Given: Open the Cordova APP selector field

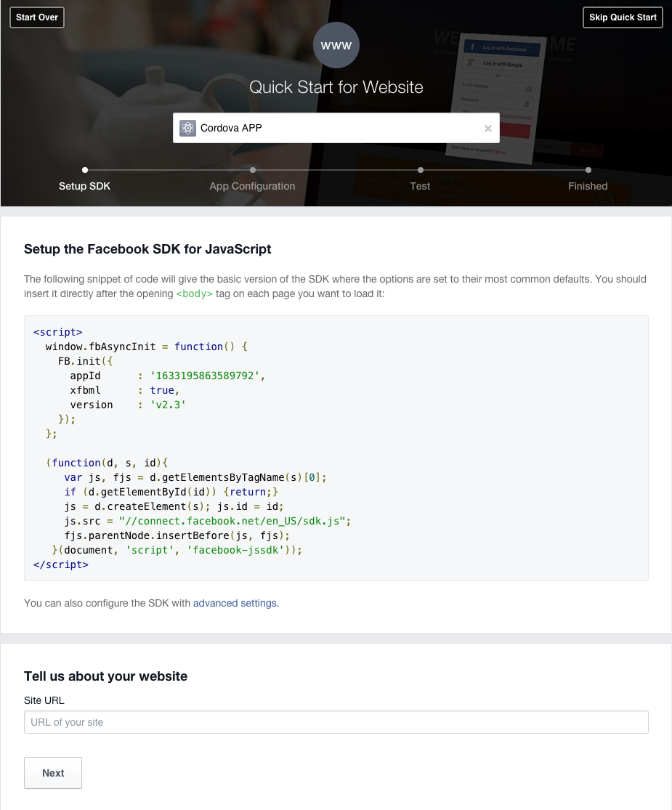Looking at the screenshot, I should coord(336,128).
